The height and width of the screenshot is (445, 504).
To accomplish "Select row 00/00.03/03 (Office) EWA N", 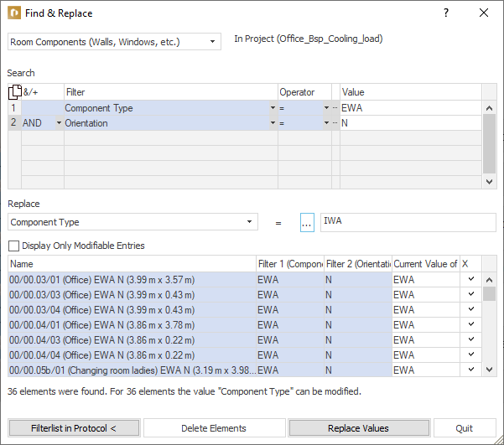I will [x=132, y=295].
